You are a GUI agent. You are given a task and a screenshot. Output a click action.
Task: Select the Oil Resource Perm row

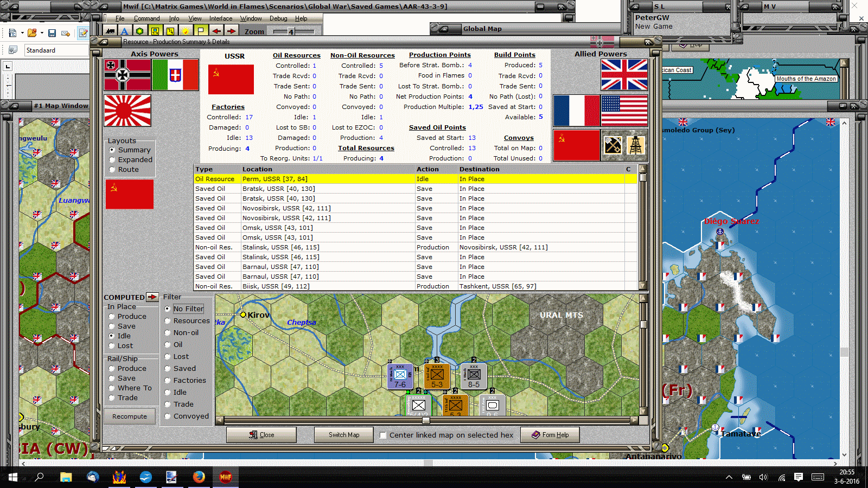(416, 179)
